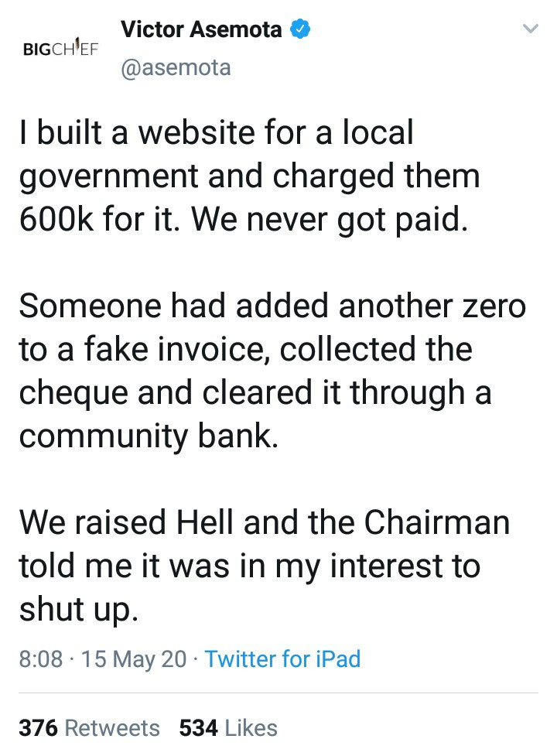Image resolution: width=557 pixels, height=756 pixels.
Task: Click the words 'fake invoice' in the tweet
Action: coord(174,349)
